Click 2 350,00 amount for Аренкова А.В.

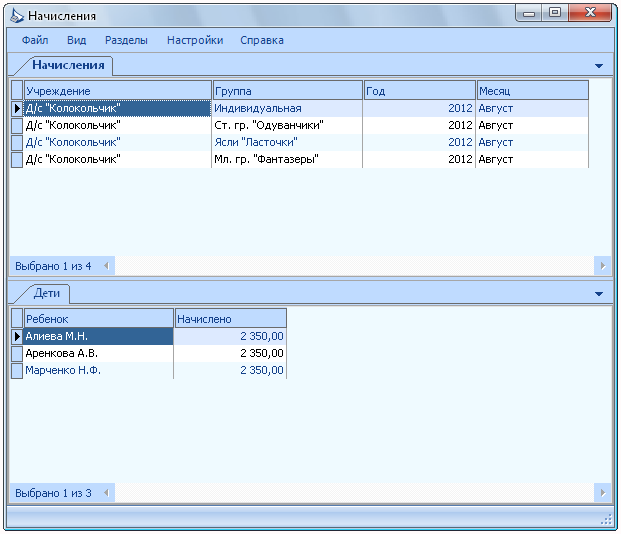[x=230, y=353]
